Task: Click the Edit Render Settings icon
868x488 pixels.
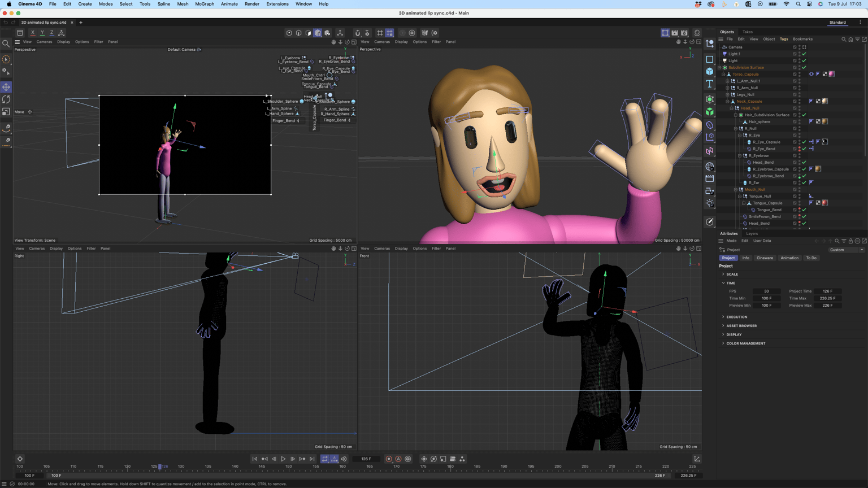Action: tap(684, 33)
